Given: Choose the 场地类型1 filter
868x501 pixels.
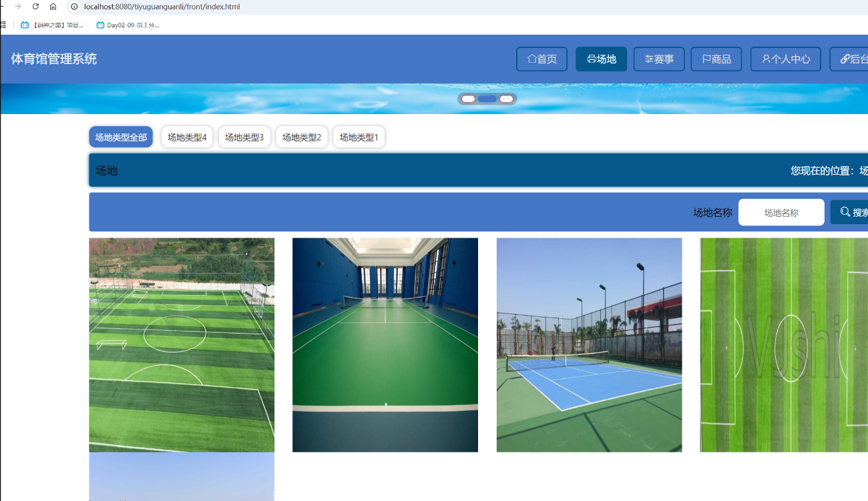Looking at the screenshot, I should coord(359,137).
